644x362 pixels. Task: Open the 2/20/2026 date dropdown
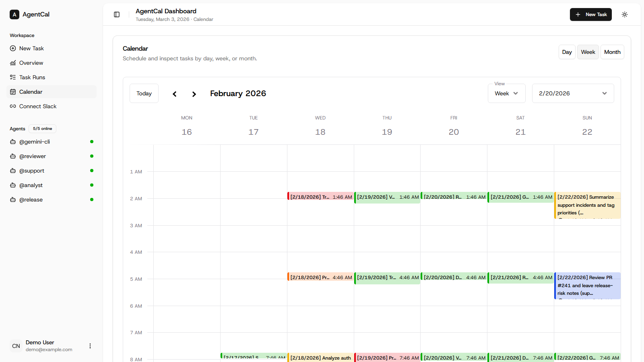573,93
